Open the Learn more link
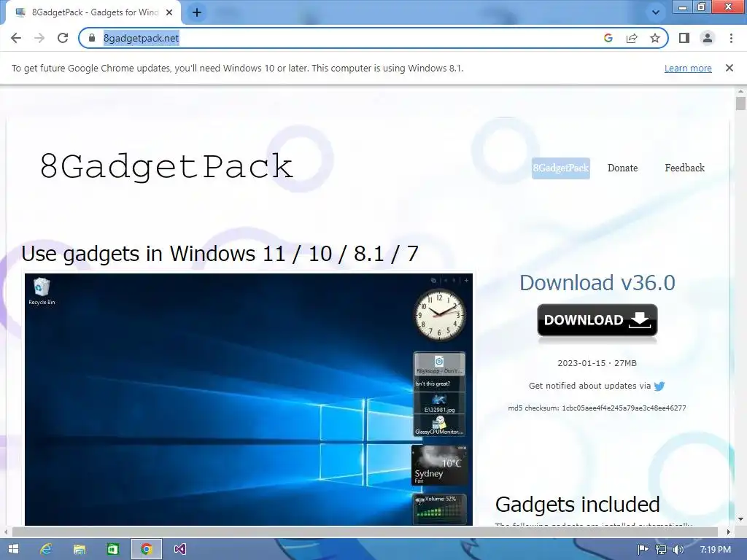 (x=688, y=68)
